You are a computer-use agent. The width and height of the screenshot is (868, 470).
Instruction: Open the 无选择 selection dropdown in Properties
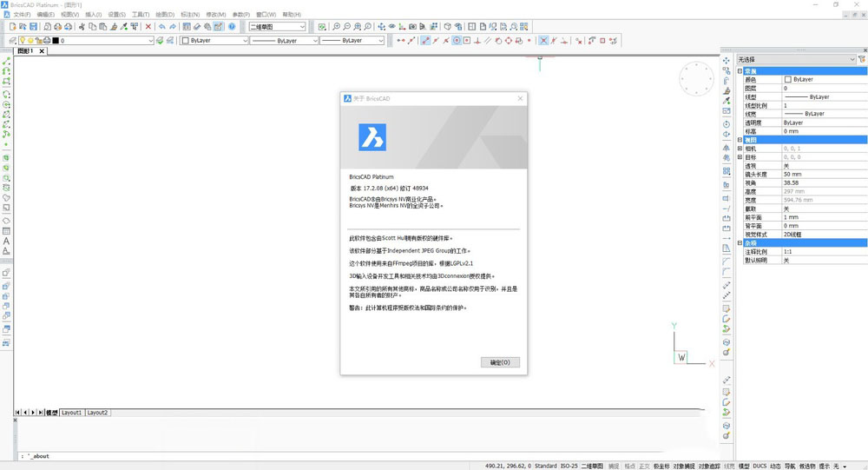pyautogui.click(x=796, y=59)
